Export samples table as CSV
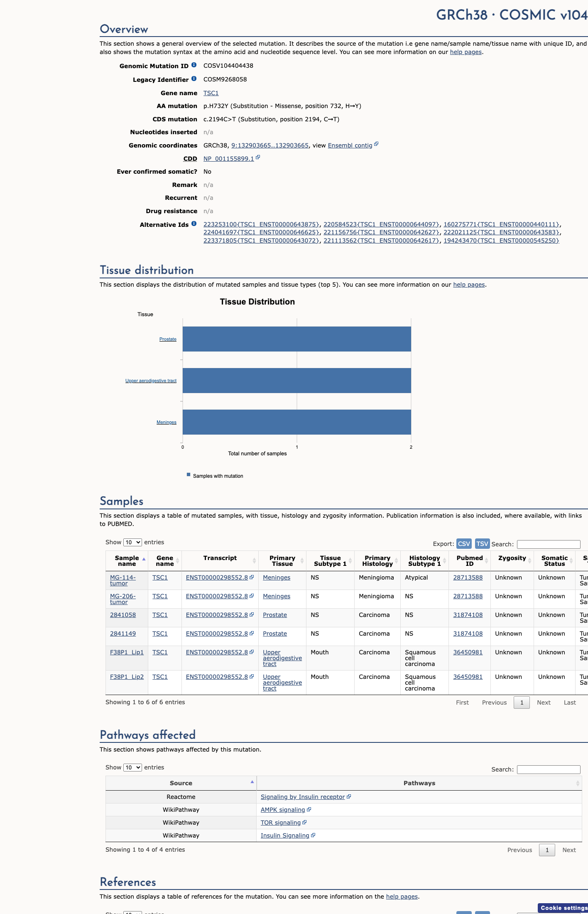588x914 pixels. pyautogui.click(x=464, y=543)
